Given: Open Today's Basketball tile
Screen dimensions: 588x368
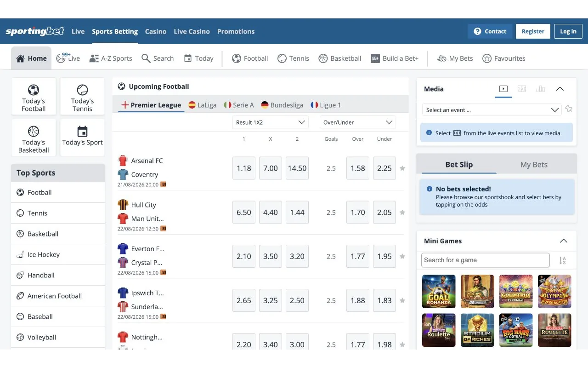Looking at the screenshot, I should tap(34, 138).
